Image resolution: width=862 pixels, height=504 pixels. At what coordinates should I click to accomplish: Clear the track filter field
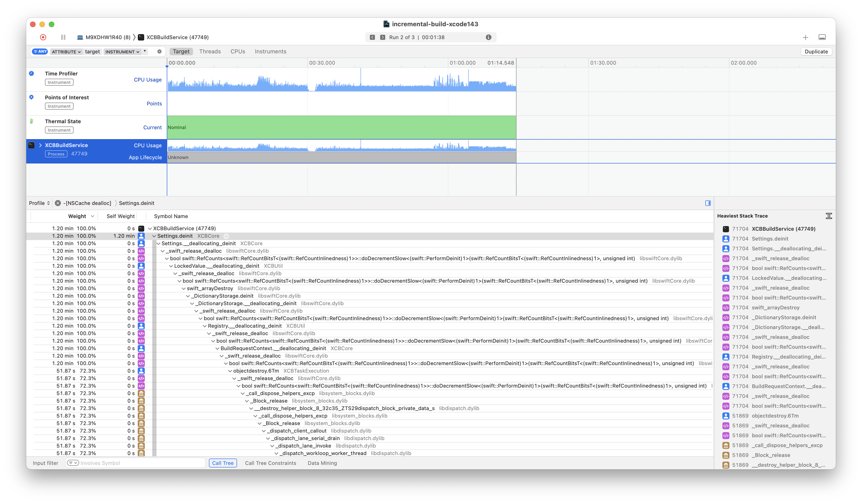(160, 52)
